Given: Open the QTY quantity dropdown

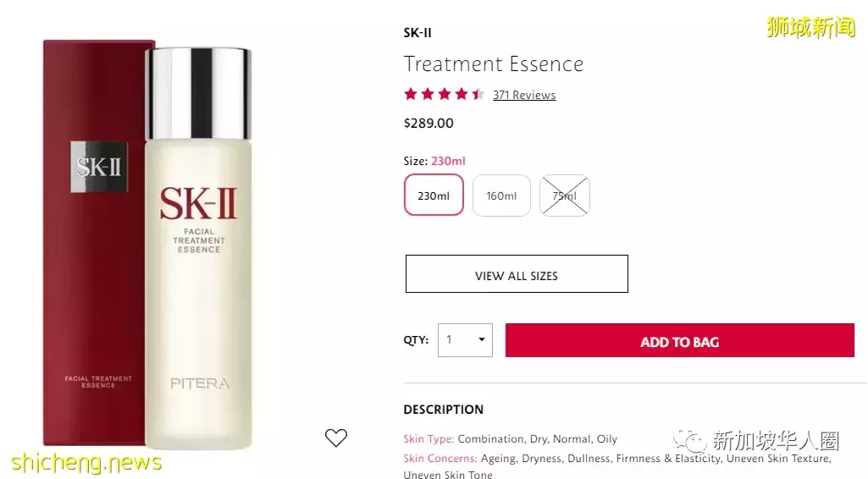Looking at the screenshot, I should click(465, 340).
